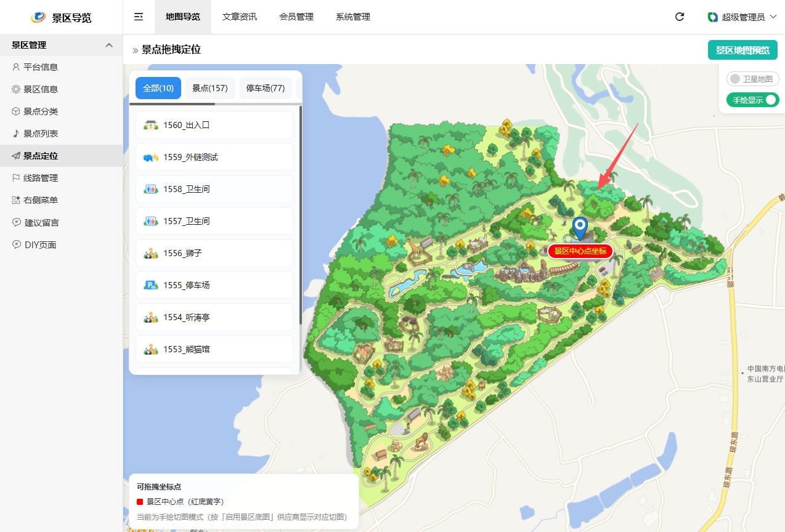Click the horizontal scrollbar under category tabs
The image size is (785, 532).
[172, 104]
